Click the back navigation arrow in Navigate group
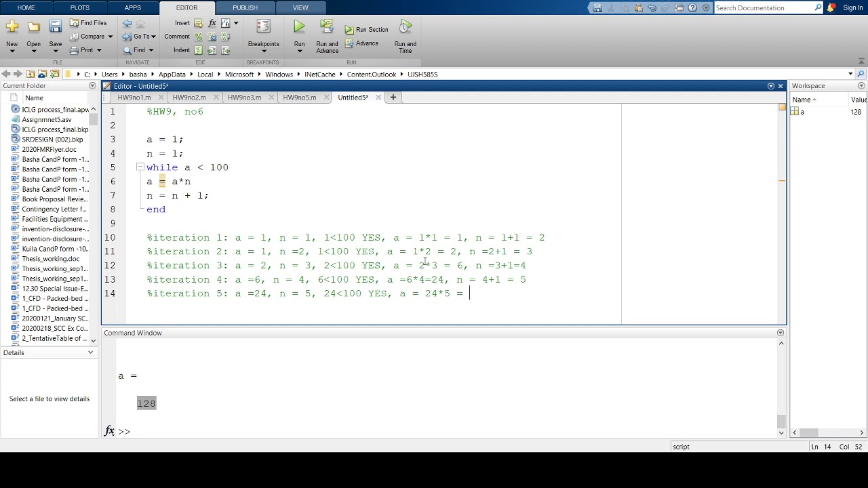This screenshot has height=488, width=868. point(127,23)
